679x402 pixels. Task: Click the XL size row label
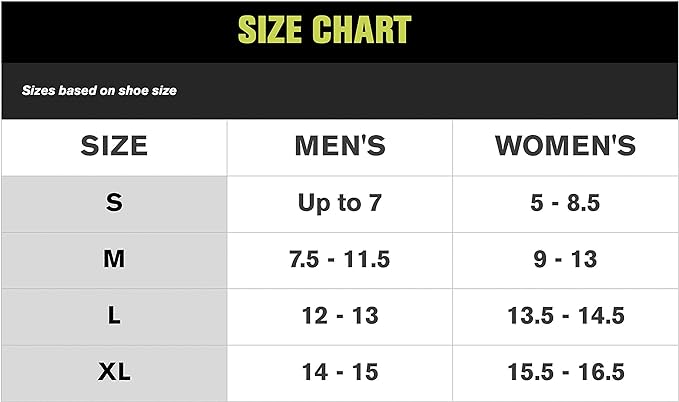tap(114, 373)
